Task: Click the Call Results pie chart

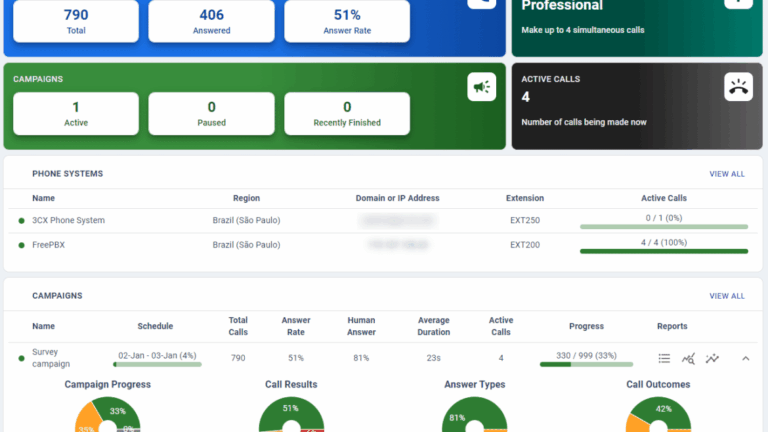Action: 291,415
